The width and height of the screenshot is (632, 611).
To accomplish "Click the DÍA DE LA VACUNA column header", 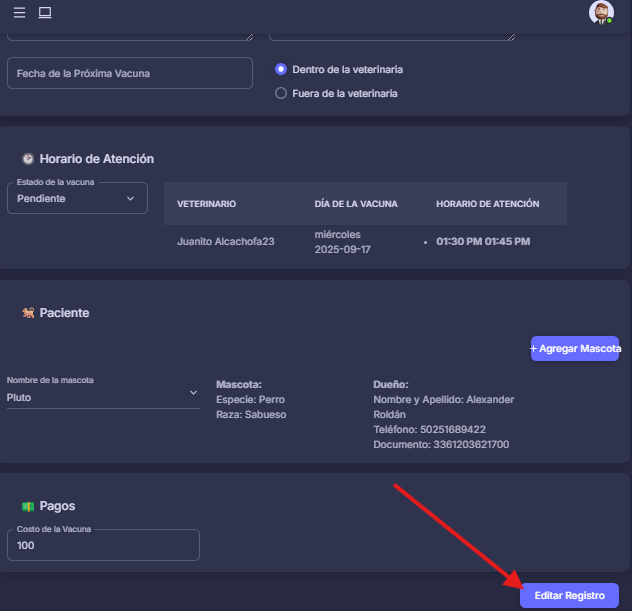I will [x=356, y=204].
